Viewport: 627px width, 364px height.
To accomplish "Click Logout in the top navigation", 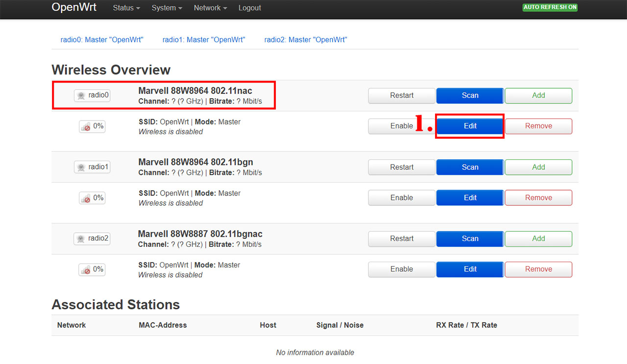I will pos(250,8).
